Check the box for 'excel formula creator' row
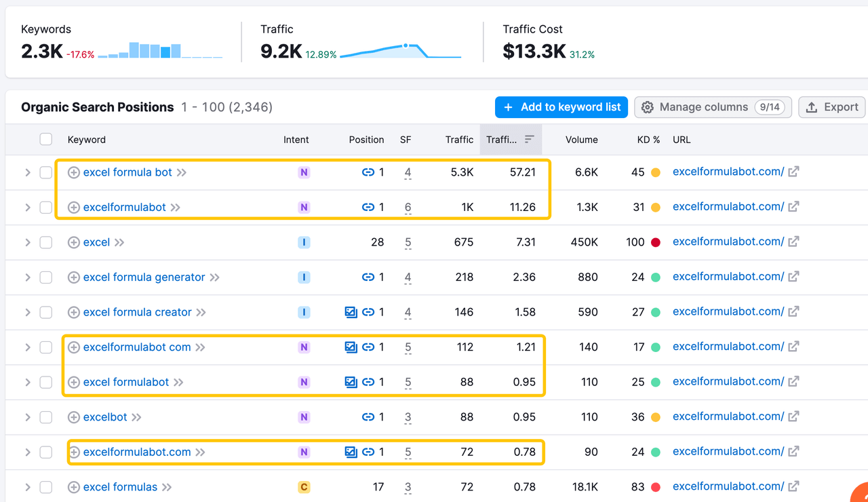 pyautogui.click(x=45, y=312)
